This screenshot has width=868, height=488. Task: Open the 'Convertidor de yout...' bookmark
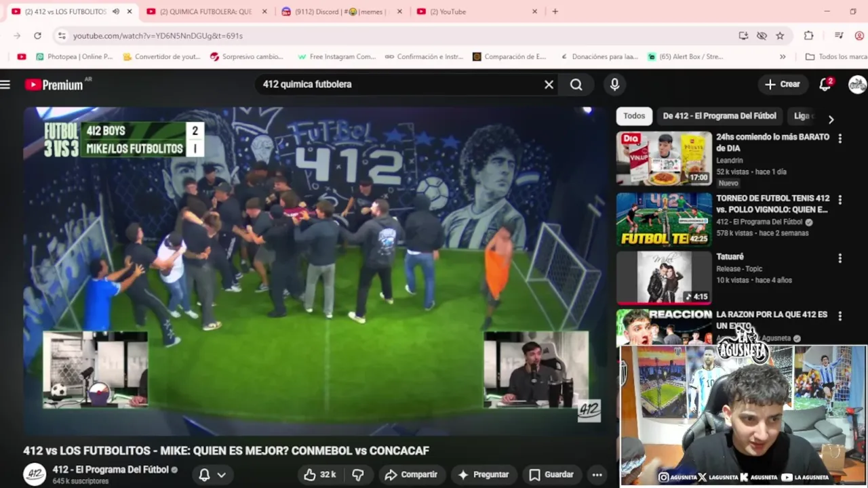161,57
